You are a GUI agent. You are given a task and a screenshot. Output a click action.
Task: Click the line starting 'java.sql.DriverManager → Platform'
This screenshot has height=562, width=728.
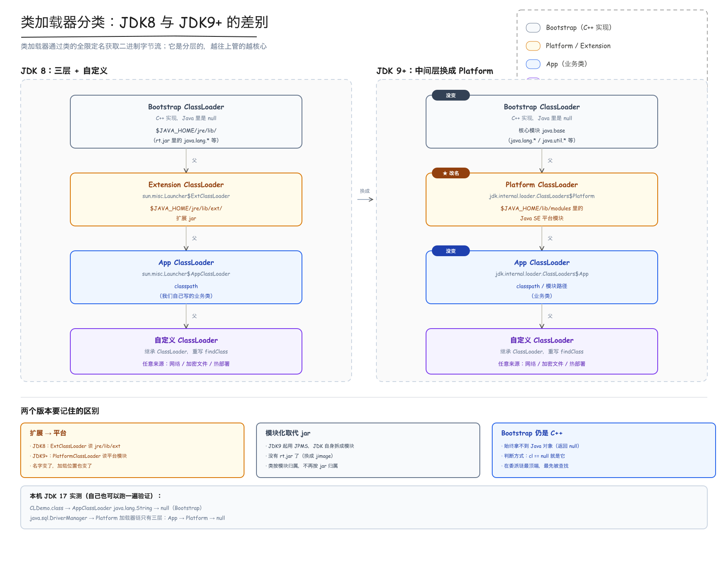pyautogui.click(x=127, y=518)
